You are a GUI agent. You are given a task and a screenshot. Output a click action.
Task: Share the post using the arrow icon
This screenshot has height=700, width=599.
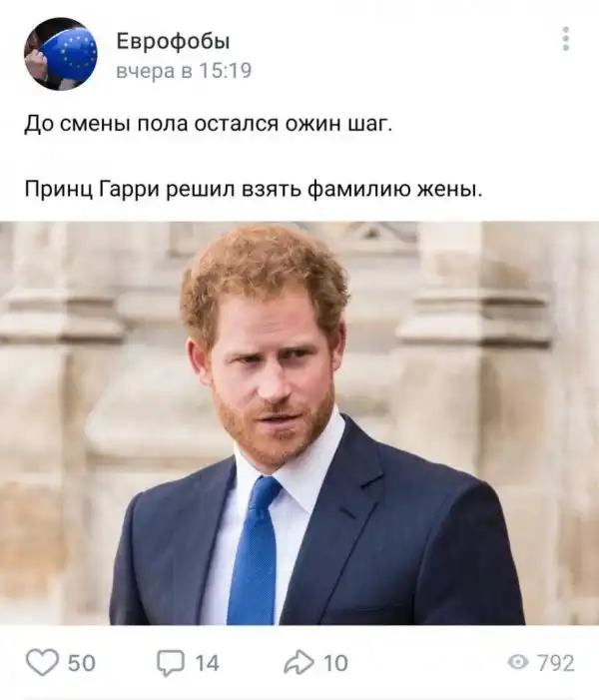pos(299,662)
